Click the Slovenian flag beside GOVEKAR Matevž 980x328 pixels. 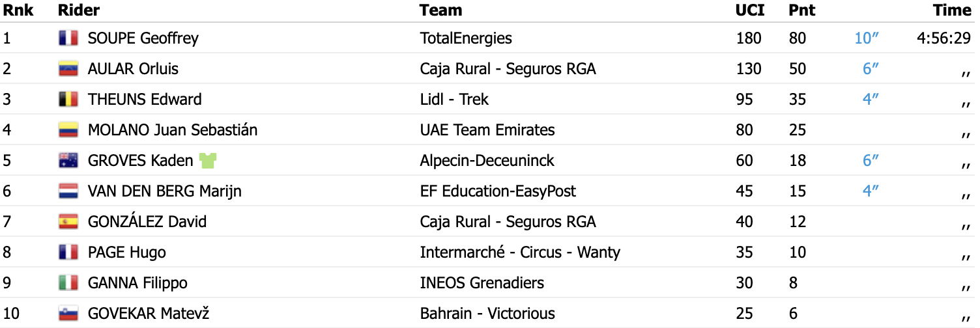(x=68, y=314)
